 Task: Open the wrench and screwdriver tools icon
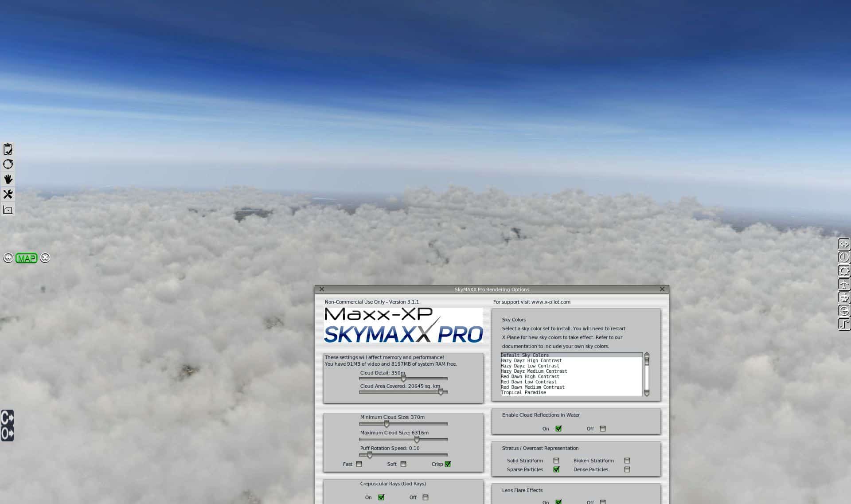[x=8, y=194]
